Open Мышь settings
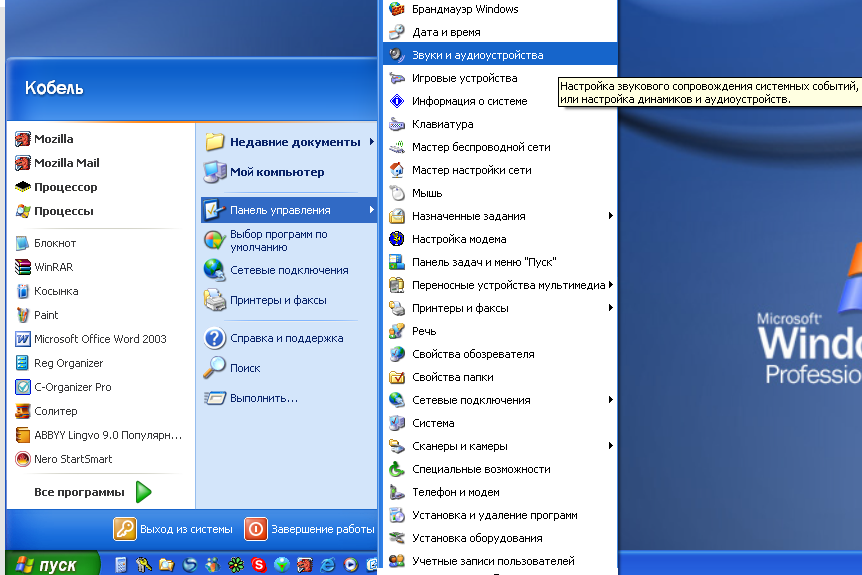The image size is (862, 575). coord(500,193)
